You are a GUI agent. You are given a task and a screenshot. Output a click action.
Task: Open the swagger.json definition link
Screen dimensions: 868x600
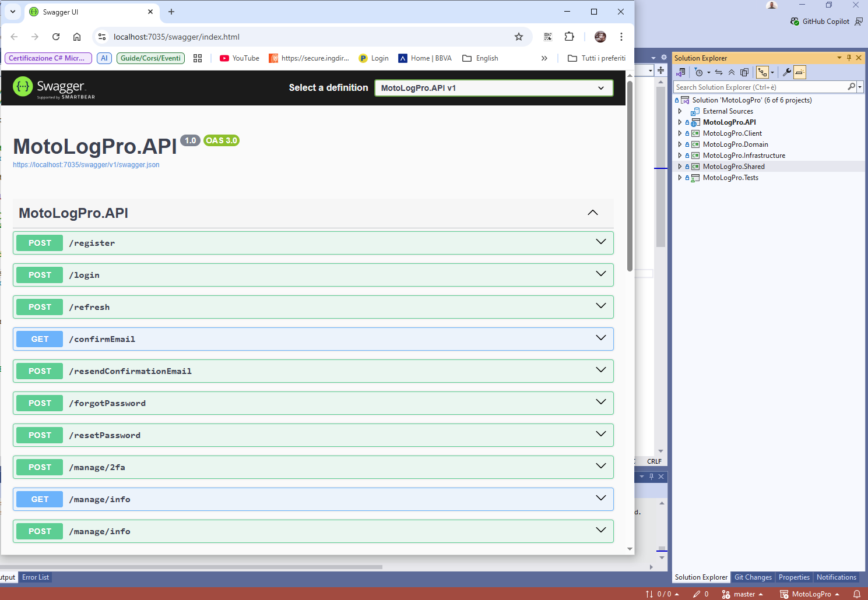point(86,165)
